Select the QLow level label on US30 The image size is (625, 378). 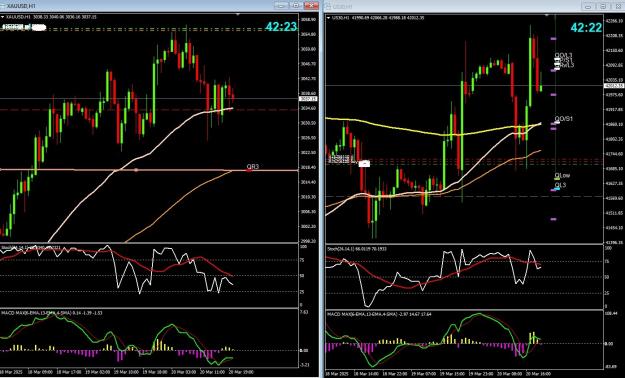pyautogui.click(x=562, y=175)
